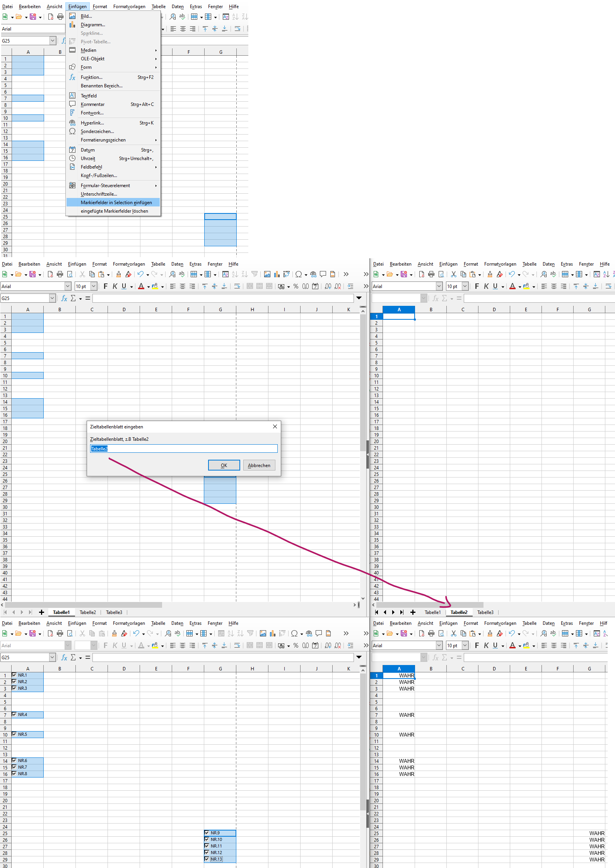The image size is (615, 868).
Task: Click the formula input line in Zieltabellenblatt dialog window
Action: pyautogui.click(x=223, y=298)
